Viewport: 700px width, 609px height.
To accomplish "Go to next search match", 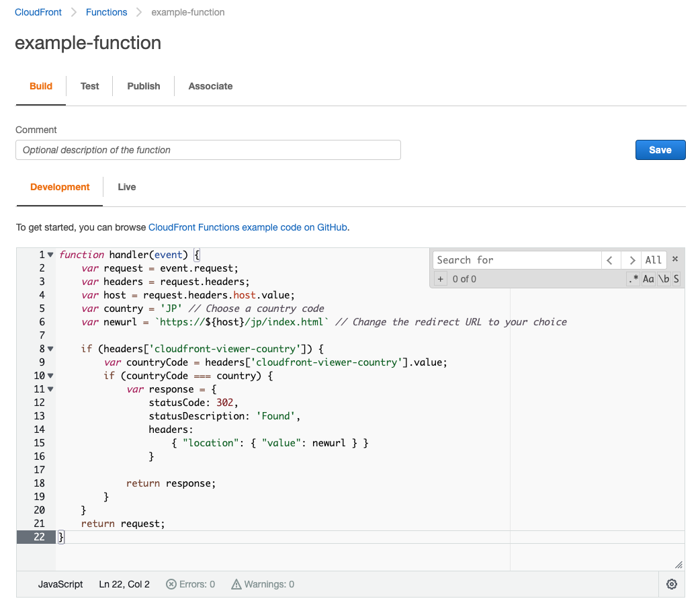I will (631, 260).
